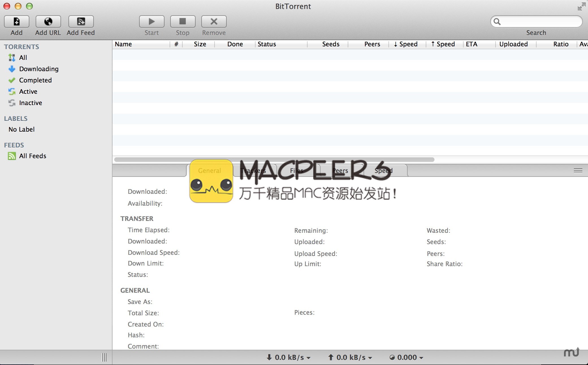Click into the Search input field
Viewport: 588px width, 365px height.
(540, 22)
